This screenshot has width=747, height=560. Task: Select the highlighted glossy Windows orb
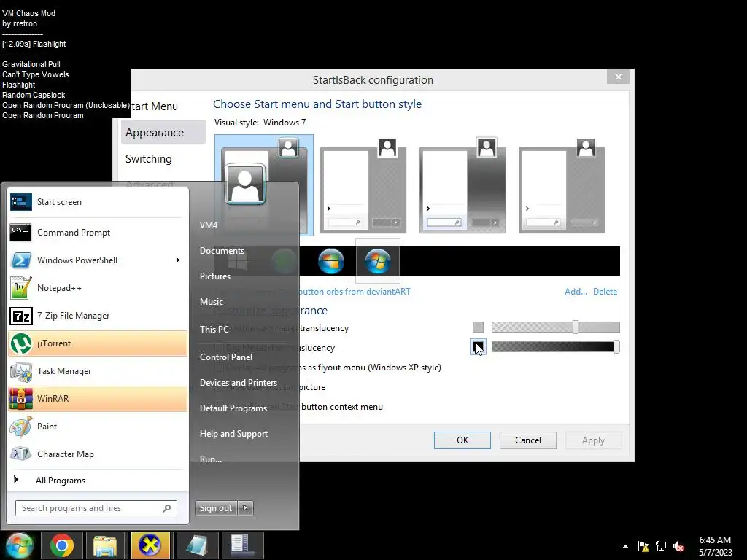click(378, 261)
